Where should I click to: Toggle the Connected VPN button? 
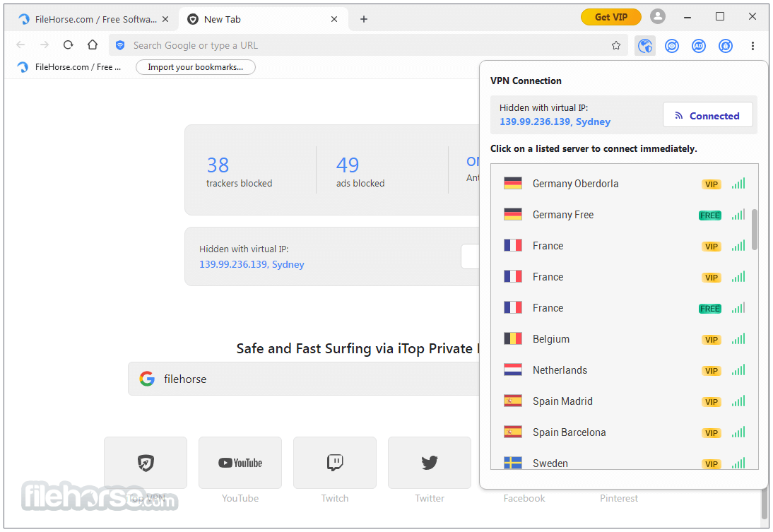point(707,115)
